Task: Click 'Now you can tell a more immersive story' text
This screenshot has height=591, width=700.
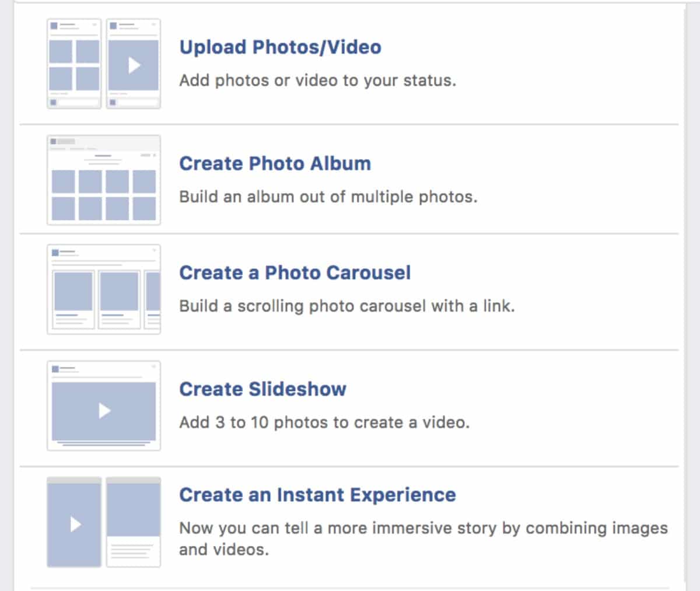Action: pyautogui.click(x=423, y=538)
